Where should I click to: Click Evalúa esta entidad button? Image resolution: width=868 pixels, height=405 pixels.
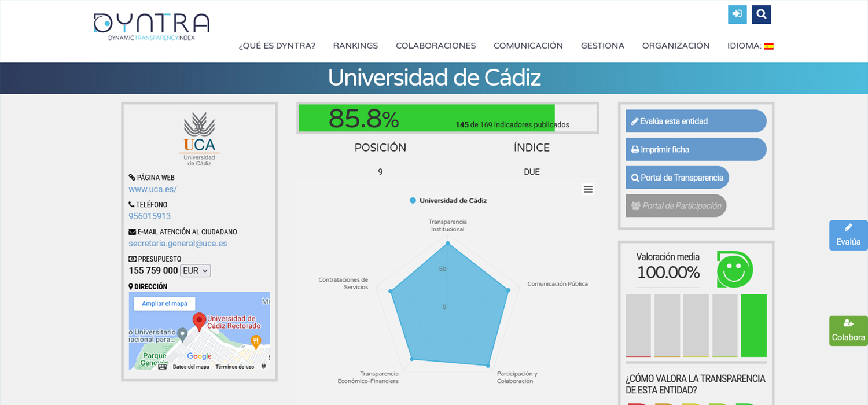coord(696,122)
